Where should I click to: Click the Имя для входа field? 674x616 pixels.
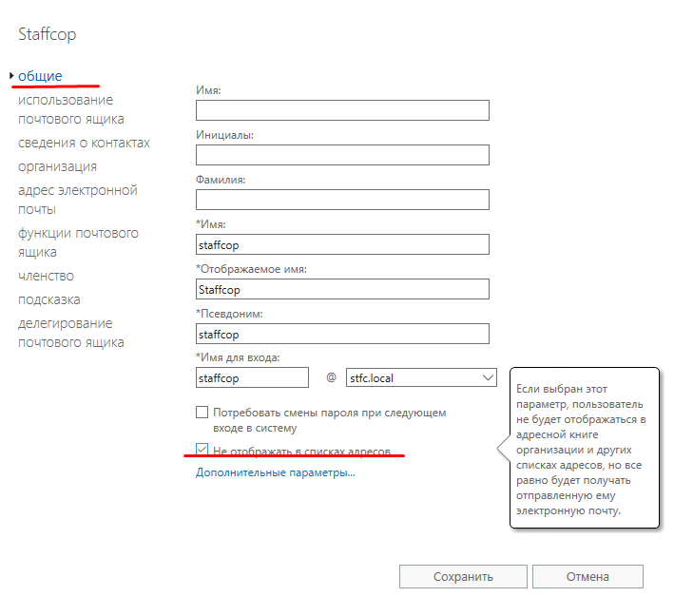(252, 377)
